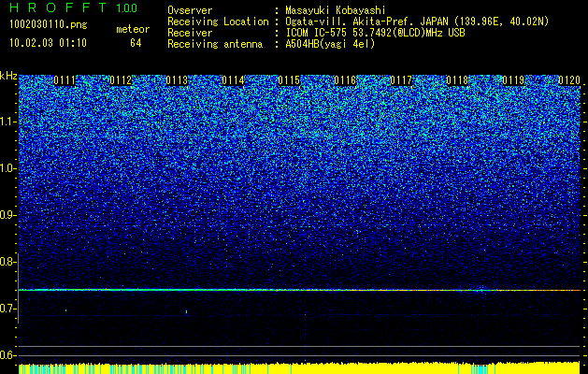Click the Receiver field label
Image resolution: width=588 pixels, height=374 pixels.
coord(190,33)
